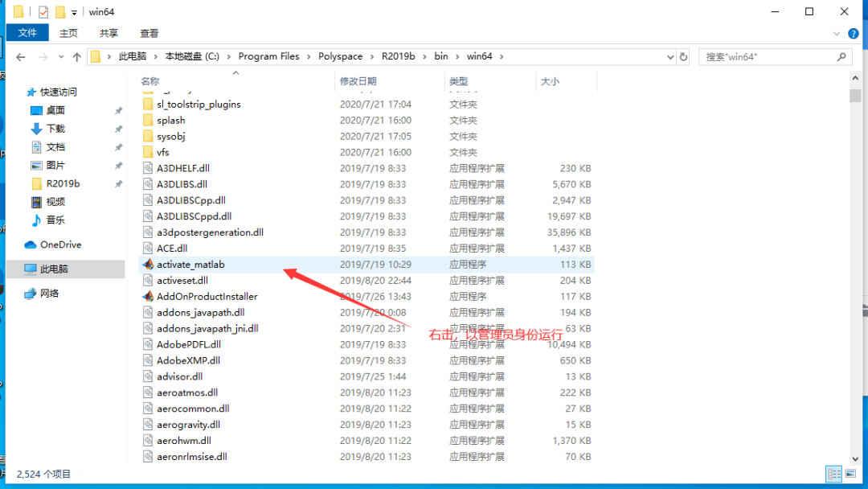Switch to details view layout

point(833,474)
